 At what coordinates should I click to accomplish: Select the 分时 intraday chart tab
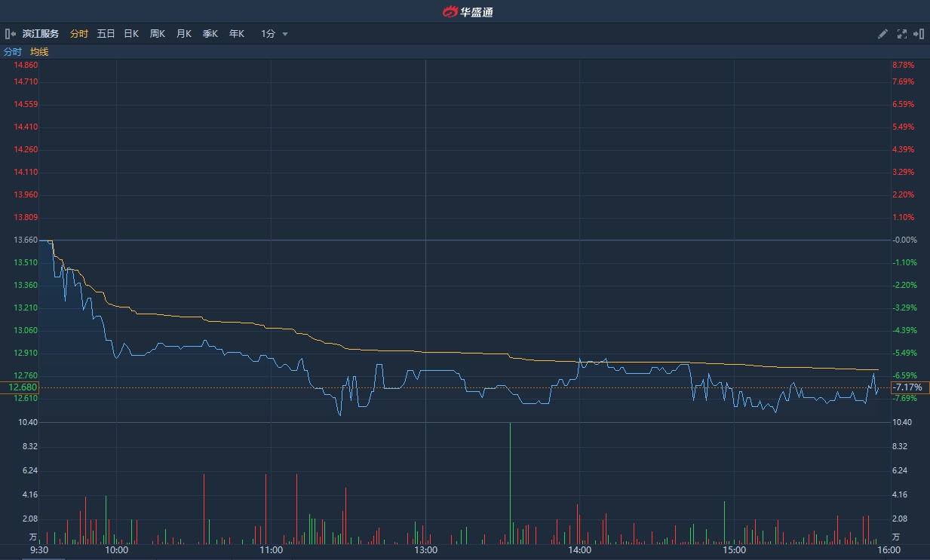(x=79, y=34)
